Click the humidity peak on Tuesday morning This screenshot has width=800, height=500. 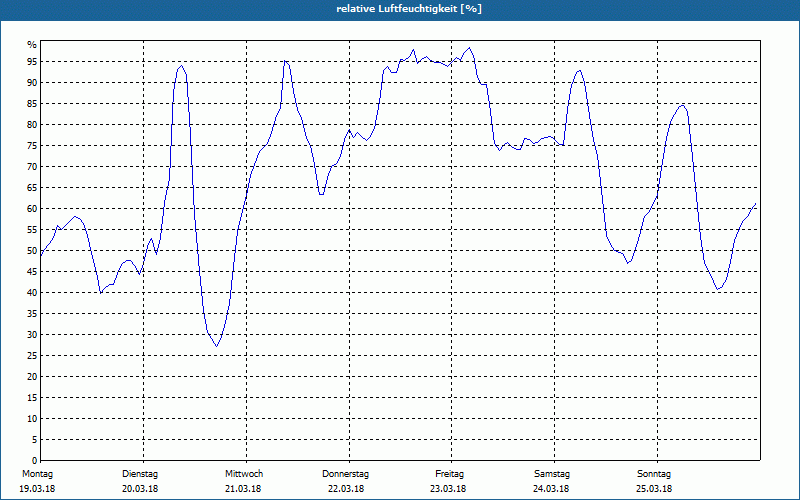pyautogui.click(x=181, y=65)
